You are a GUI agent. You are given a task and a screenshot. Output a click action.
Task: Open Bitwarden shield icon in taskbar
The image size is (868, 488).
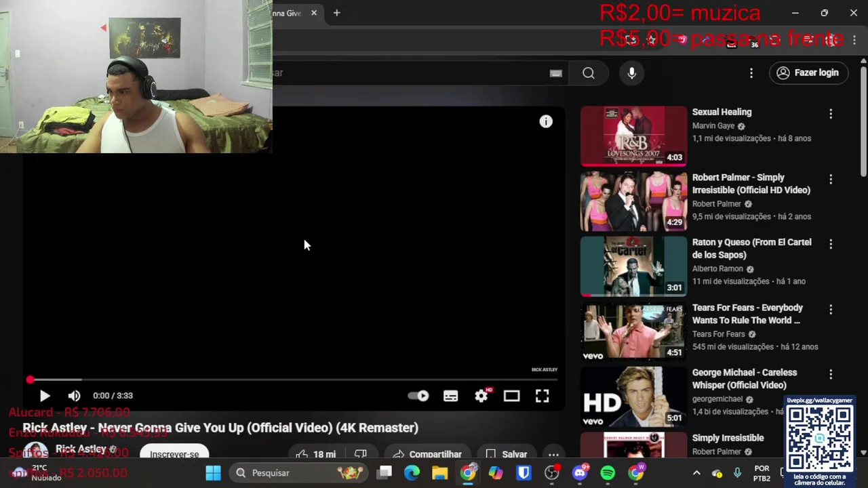(524, 473)
